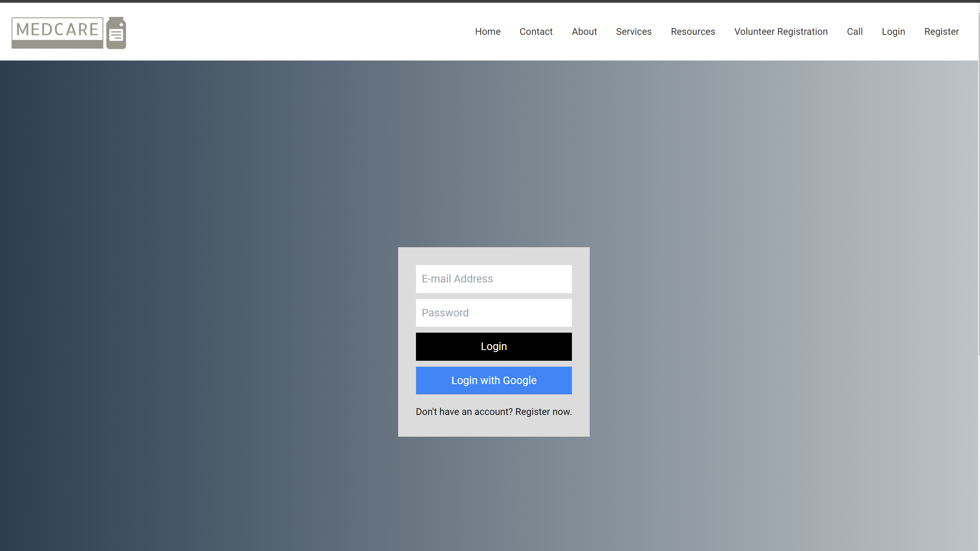Viewport: 980px width, 551px height.
Task: Open the Resources menu item
Action: 693,32
